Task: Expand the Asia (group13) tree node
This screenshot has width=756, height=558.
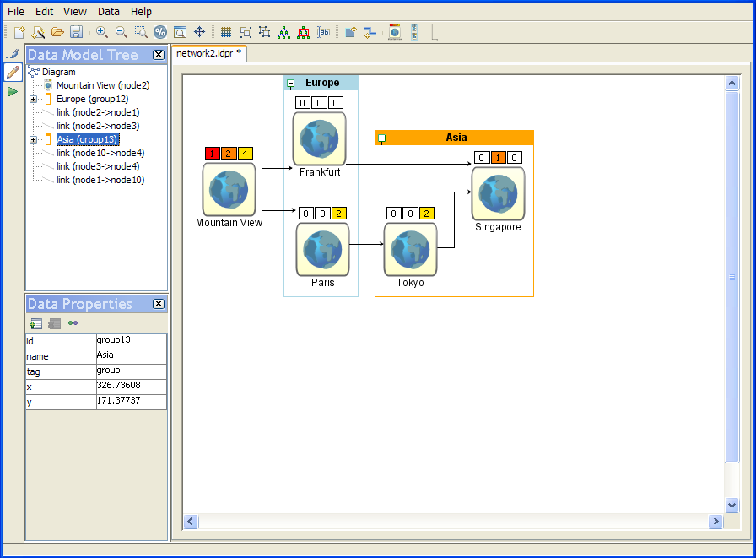Action: point(34,140)
